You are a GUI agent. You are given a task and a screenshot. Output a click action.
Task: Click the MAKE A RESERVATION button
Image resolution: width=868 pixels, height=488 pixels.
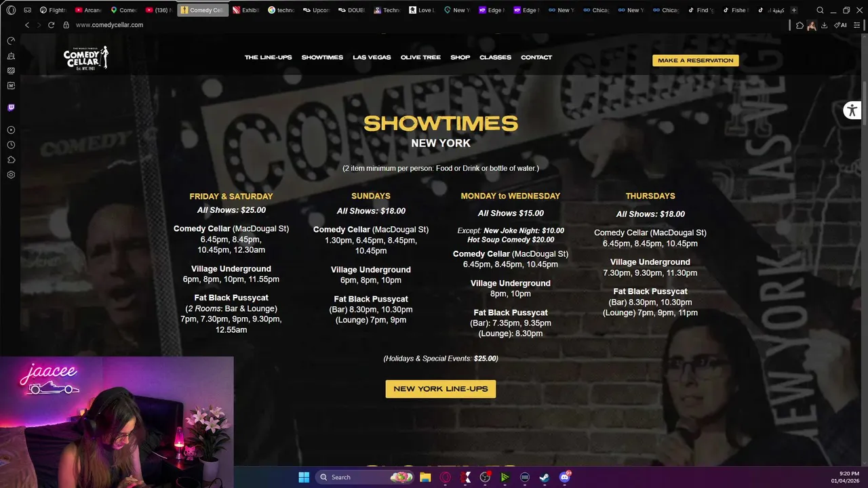click(695, 60)
